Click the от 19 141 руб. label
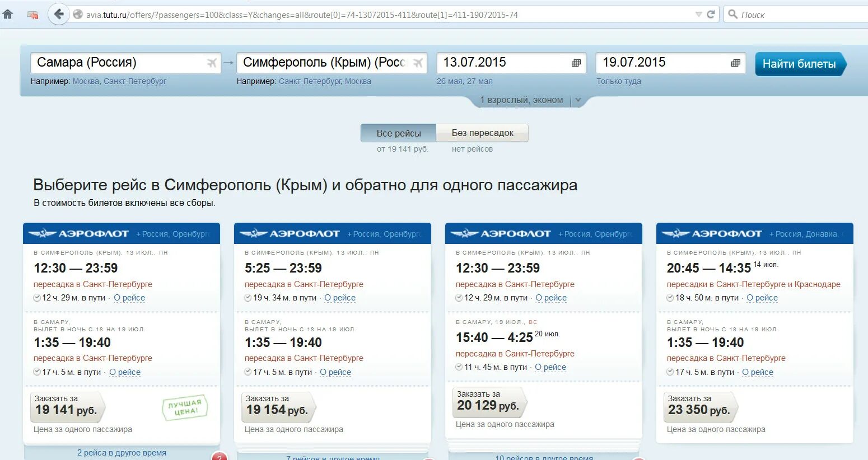This screenshot has width=868, height=460. (x=403, y=149)
